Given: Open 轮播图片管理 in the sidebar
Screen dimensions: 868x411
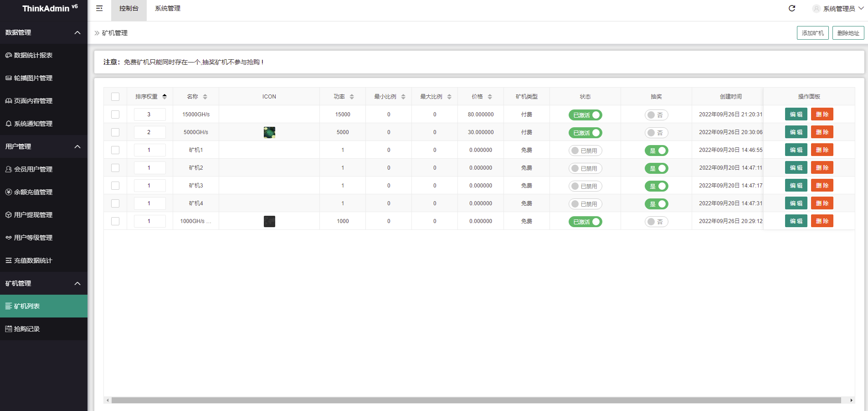Looking at the screenshot, I should [x=33, y=78].
